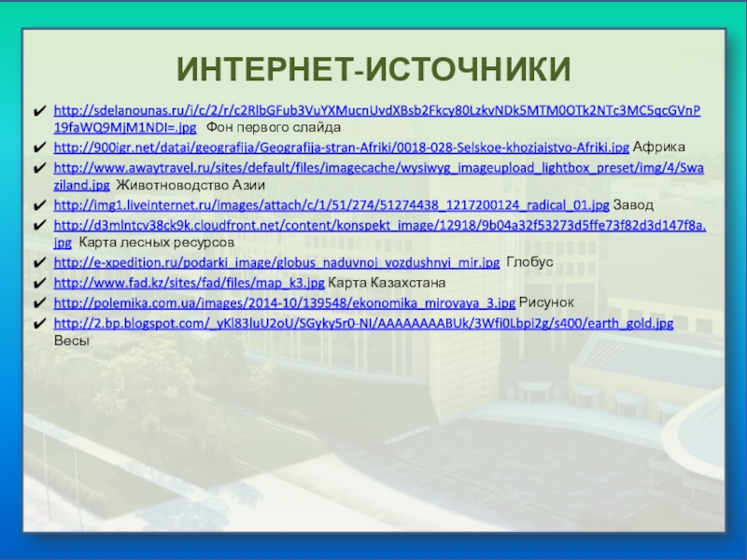Click the checkmark bullet beside the e-xpedition.ru link
The height and width of the screenshot is (560, 747).
[39, 263]
